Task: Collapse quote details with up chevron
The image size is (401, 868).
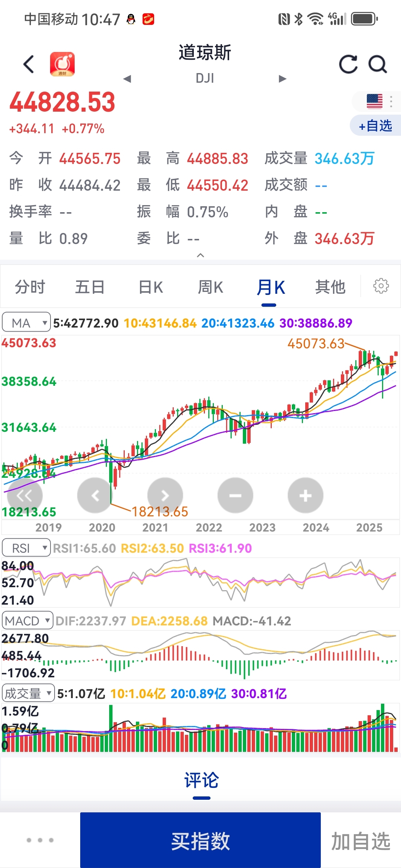Action: (200, 255)
